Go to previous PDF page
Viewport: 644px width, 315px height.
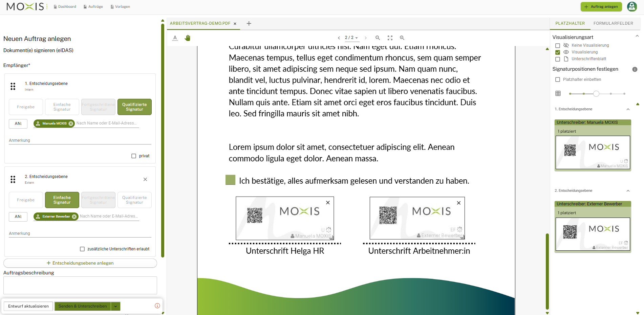tap(339, 38)
